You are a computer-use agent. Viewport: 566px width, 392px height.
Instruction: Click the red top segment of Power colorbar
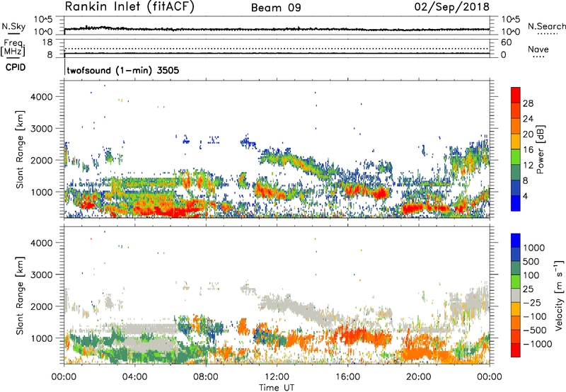(516, 95)
